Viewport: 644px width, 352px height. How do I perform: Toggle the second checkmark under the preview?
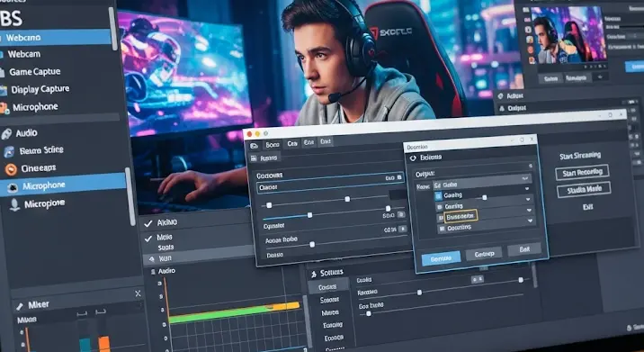tap(148, 238)
